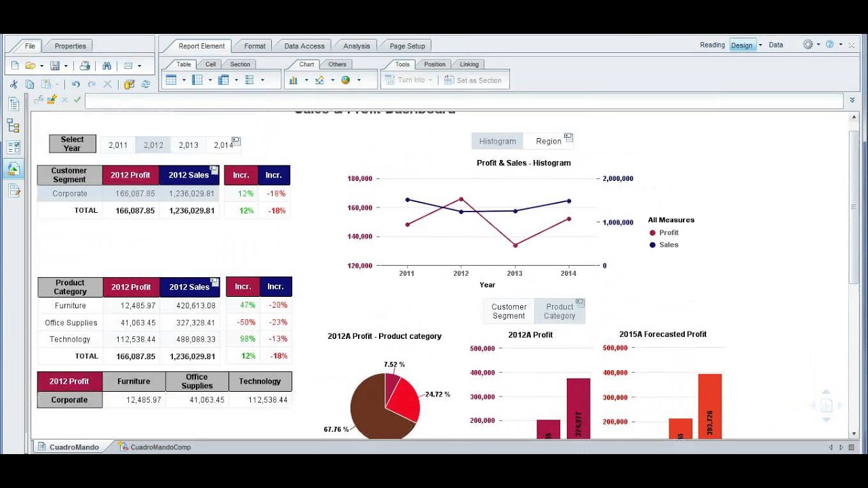Switch chart view to Region

coord(549,141)
